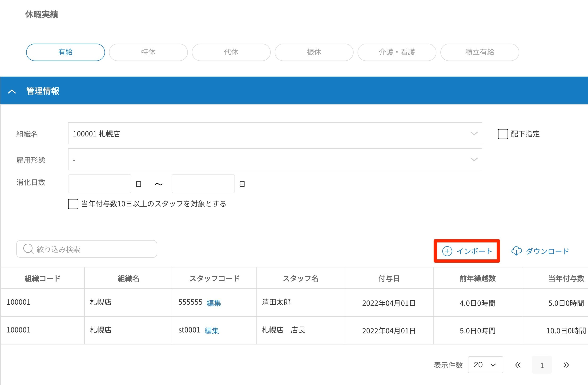The width and height of the screenshot is (588, 385).
Task: Switch to the 特休 tab
Action: (x=148, y=52)
